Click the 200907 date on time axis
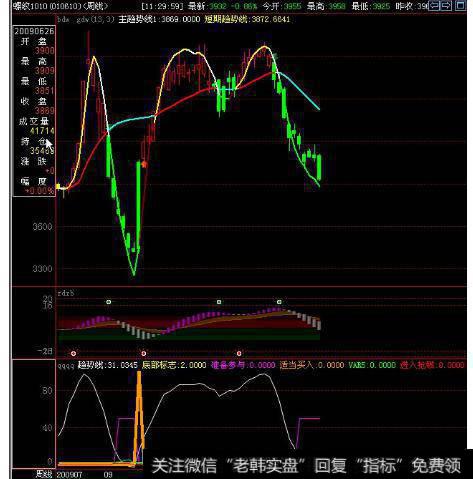Viewport: 473px width, 479px height. pyautogui.click(x=69, y=474)
